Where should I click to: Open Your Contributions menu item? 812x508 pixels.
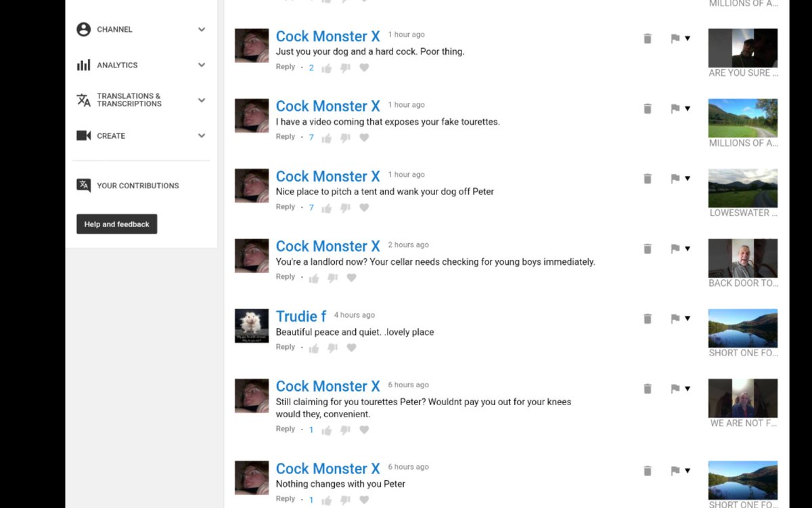138,186
